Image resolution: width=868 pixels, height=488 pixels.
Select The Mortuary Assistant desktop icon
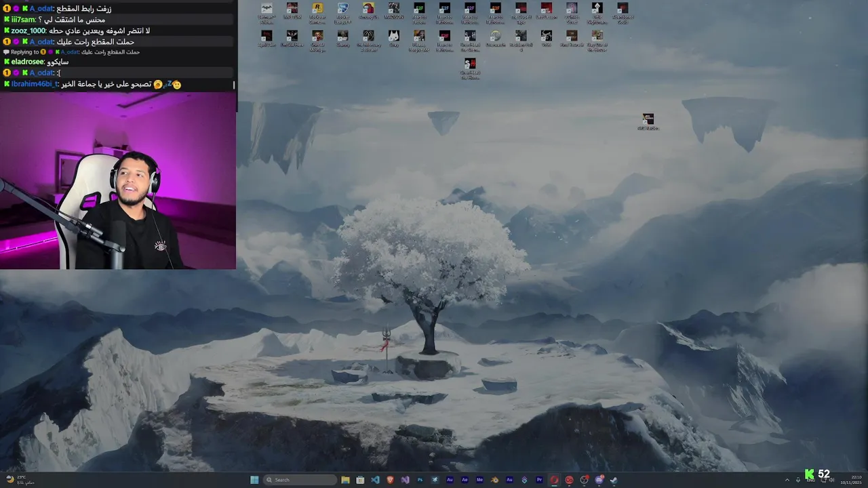point(368,40)
